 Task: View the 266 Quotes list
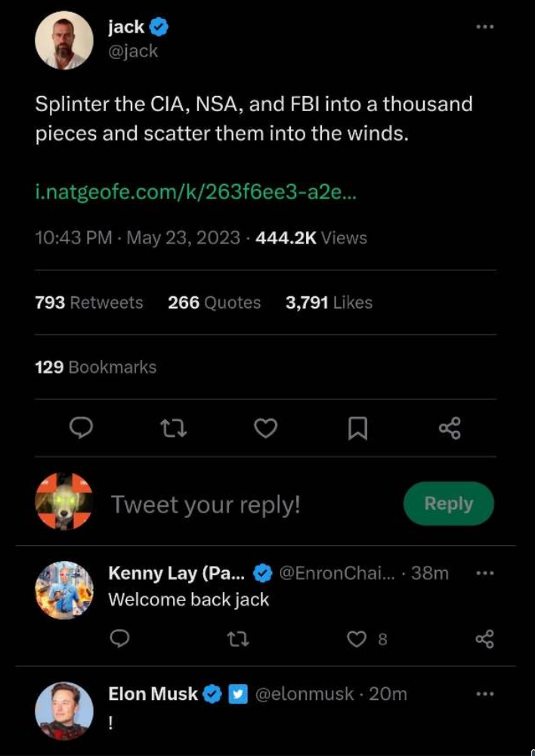(214, 302)
